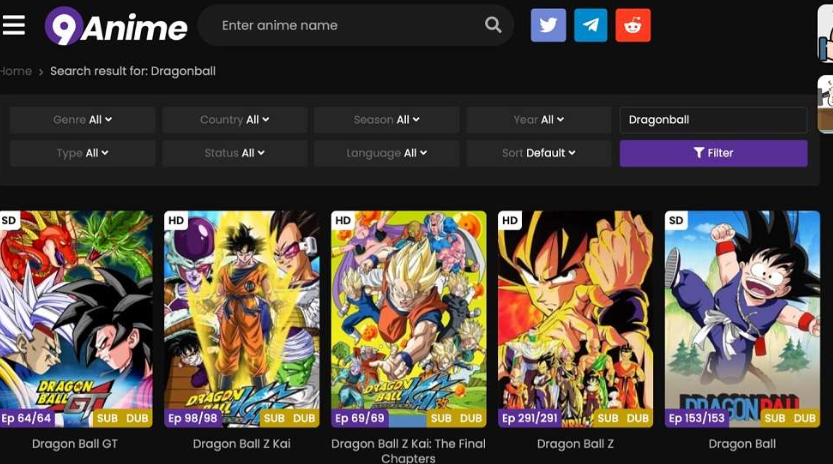Image resolution: width=833 pixels, height=464 pixels.
Task: Click the SD badge on Dragon Ball GT
Action: tap(9, 221)
